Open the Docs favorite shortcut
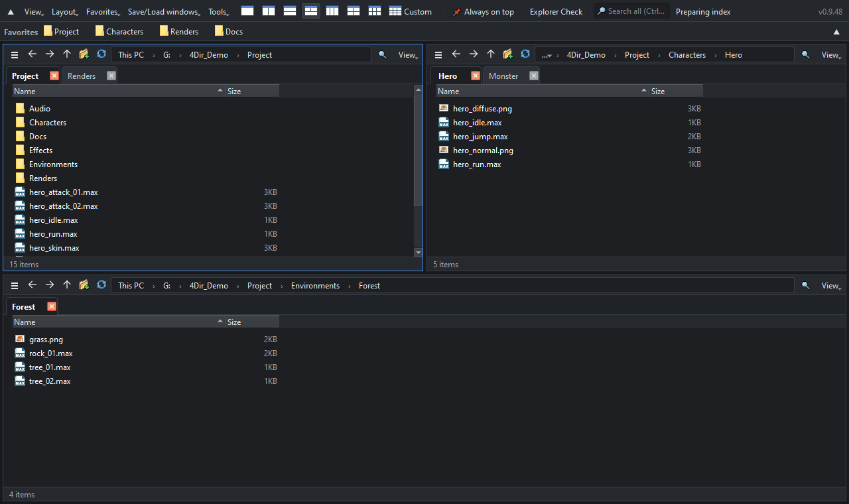This screenshot has width=849, height=504. click(x=228, y=32)
